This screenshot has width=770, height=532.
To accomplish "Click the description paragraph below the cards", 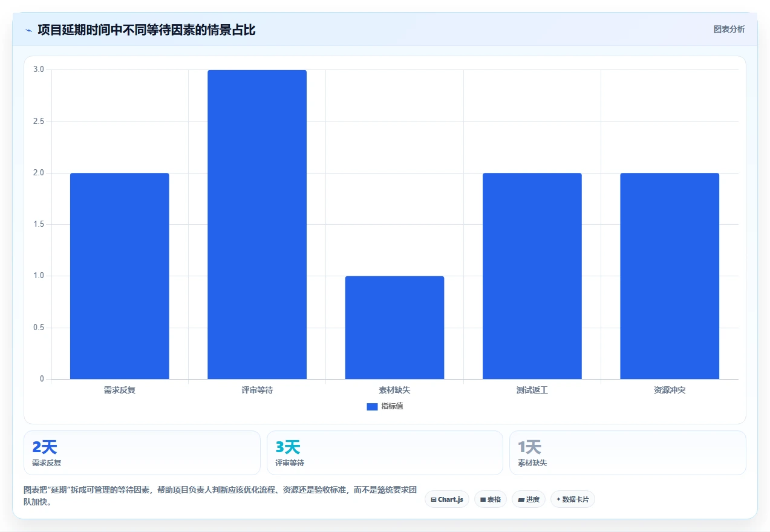I will (x=220, y=496).
